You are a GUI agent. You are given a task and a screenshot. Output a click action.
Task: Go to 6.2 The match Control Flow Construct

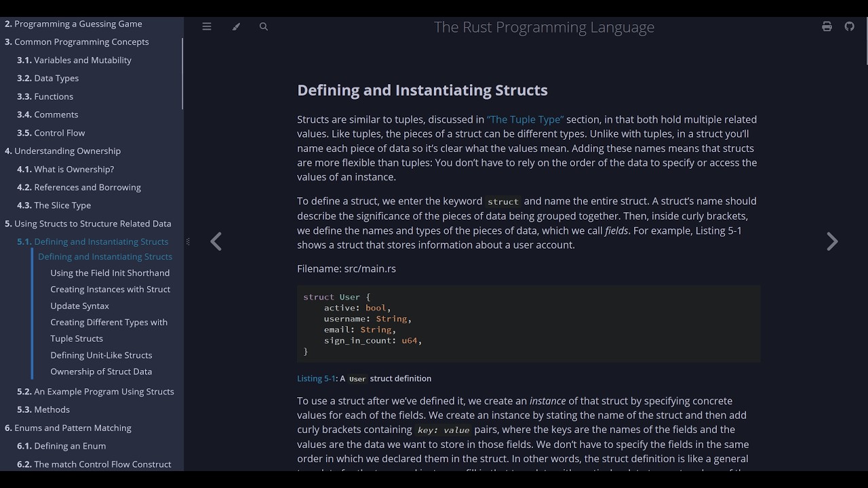94,464
